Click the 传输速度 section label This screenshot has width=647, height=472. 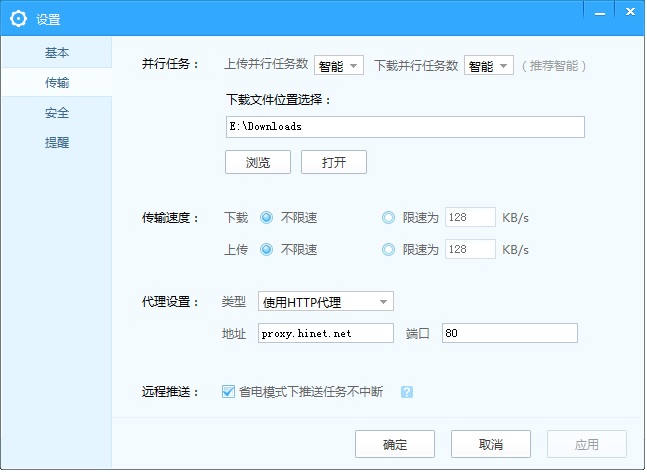click(170, 217)
